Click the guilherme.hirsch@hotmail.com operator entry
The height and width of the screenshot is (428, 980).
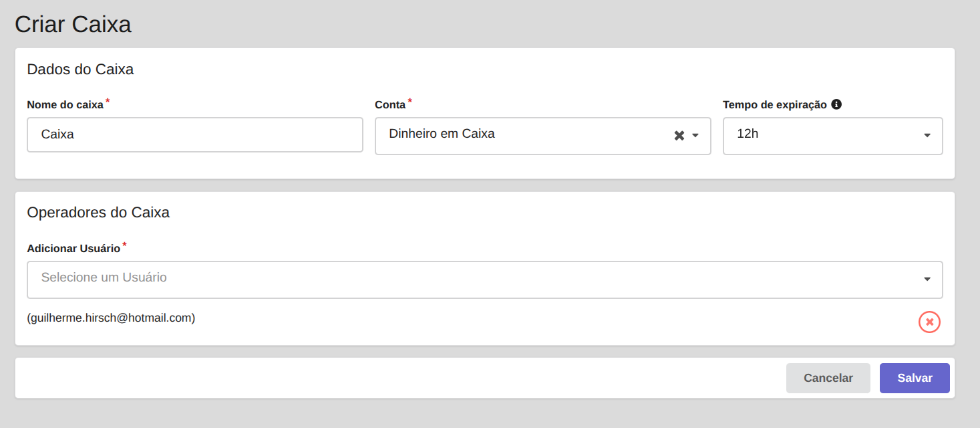click(x=111, y=318)
